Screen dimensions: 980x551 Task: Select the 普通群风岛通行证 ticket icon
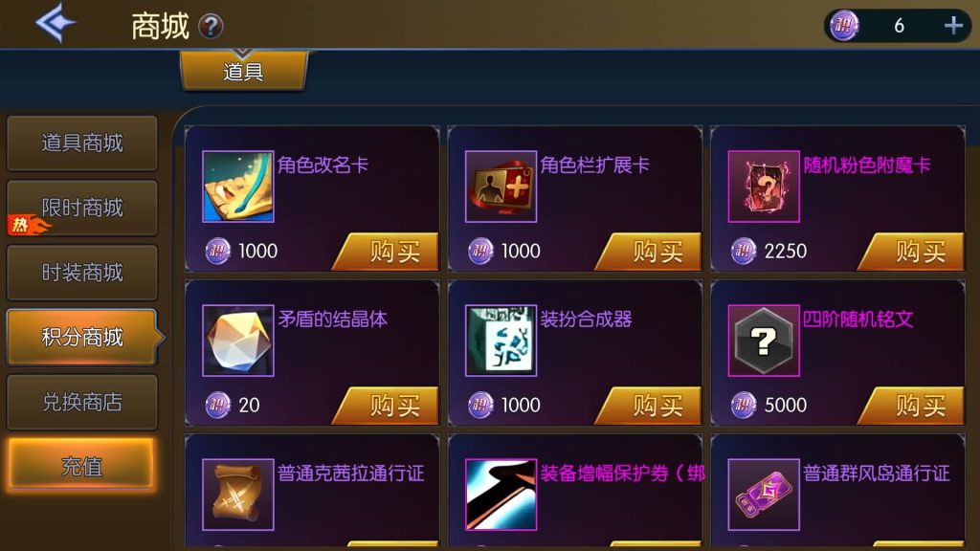click(x=764, y=495)
